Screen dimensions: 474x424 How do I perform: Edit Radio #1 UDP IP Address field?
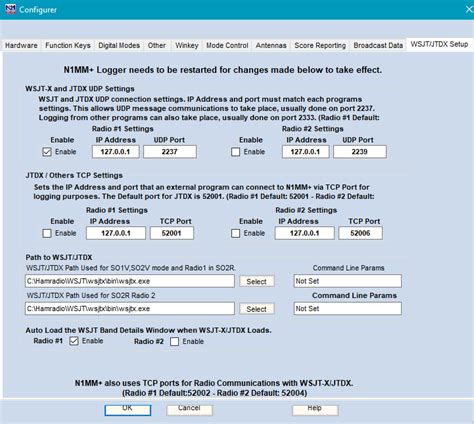[x=116, y=152]
